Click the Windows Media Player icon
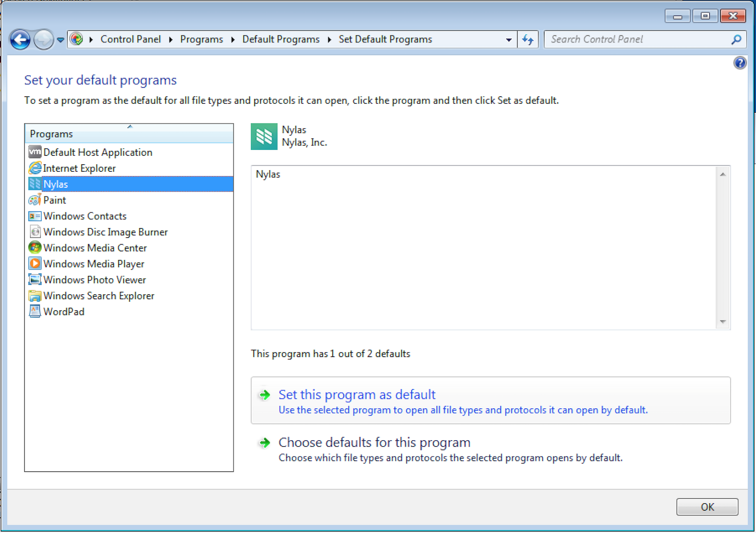756x533 pixels. coord(35,264)
